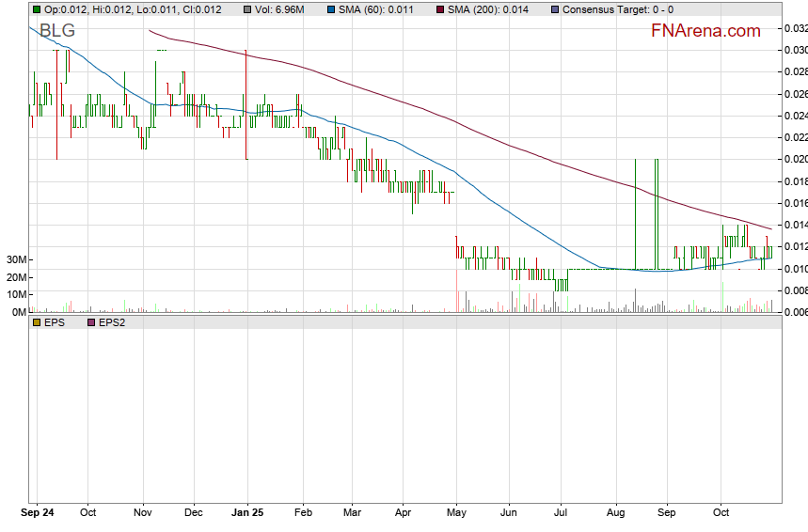Open the FNArena.com watermark link

pos(705,31)
